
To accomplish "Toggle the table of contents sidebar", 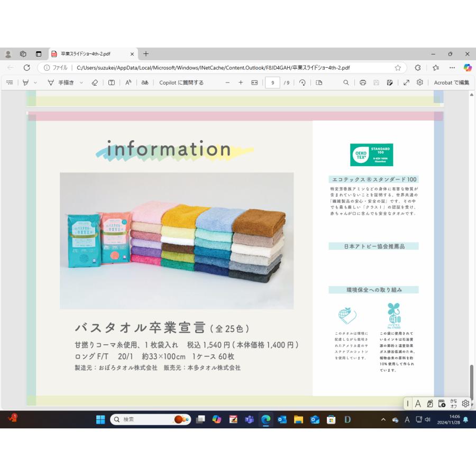I will (10, 83).
